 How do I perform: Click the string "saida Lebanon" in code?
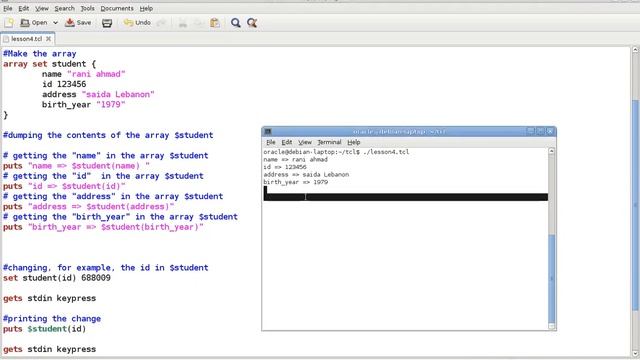click(x=118, y=94)
